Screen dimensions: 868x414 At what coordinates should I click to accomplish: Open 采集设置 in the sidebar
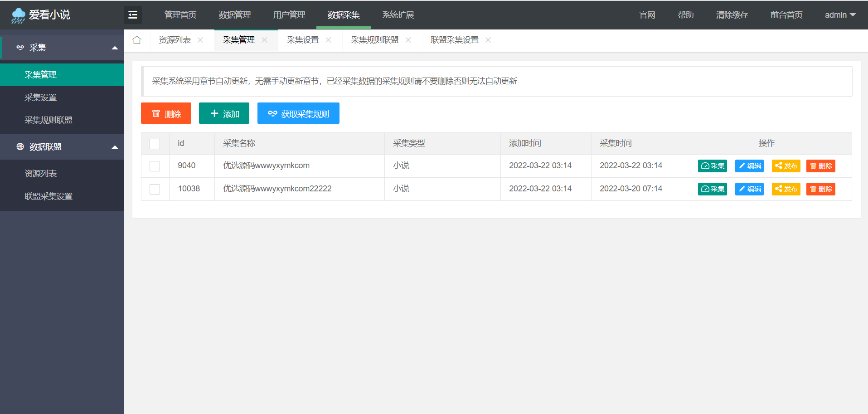coord(62,97)
